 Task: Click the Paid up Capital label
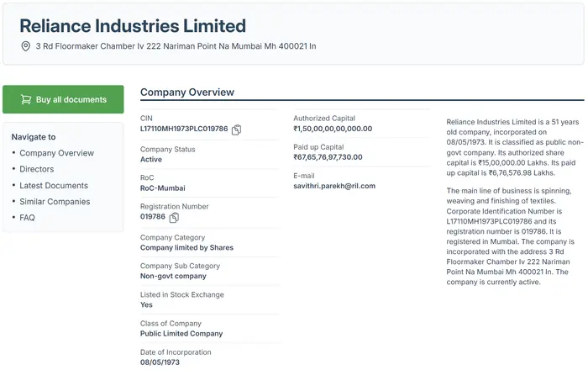coord(318,147)
